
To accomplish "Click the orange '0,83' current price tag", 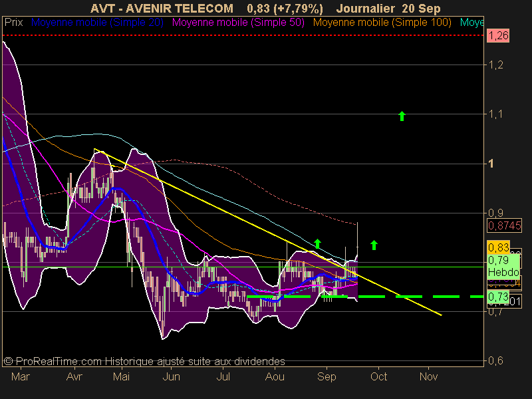I will [498, 247].
